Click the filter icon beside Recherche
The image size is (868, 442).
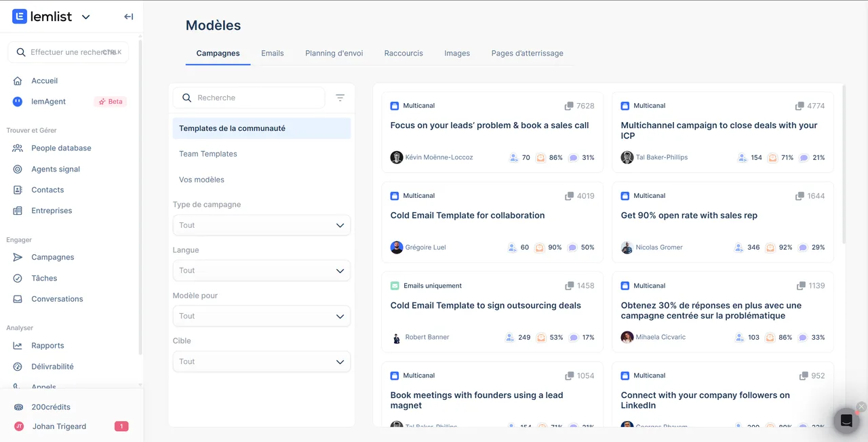tap(340, 98)
